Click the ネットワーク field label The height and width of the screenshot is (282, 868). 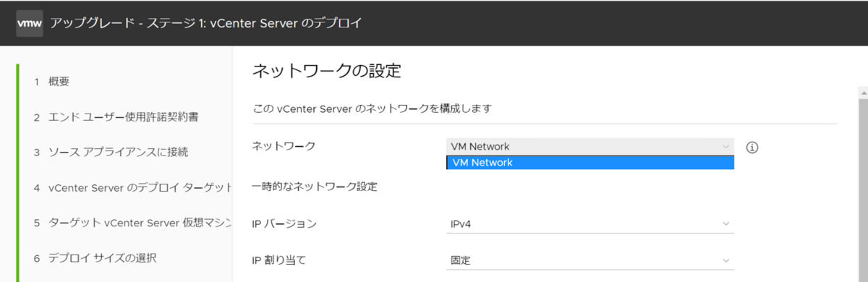(x=284, y=146)
